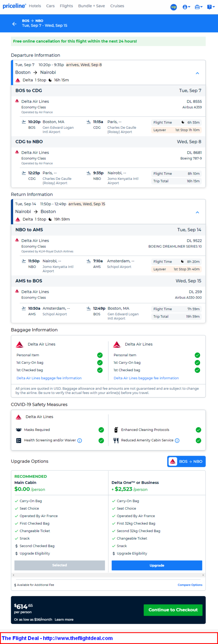Open the Bundle + Save tab
218x644 pixels.
(91, 6)
